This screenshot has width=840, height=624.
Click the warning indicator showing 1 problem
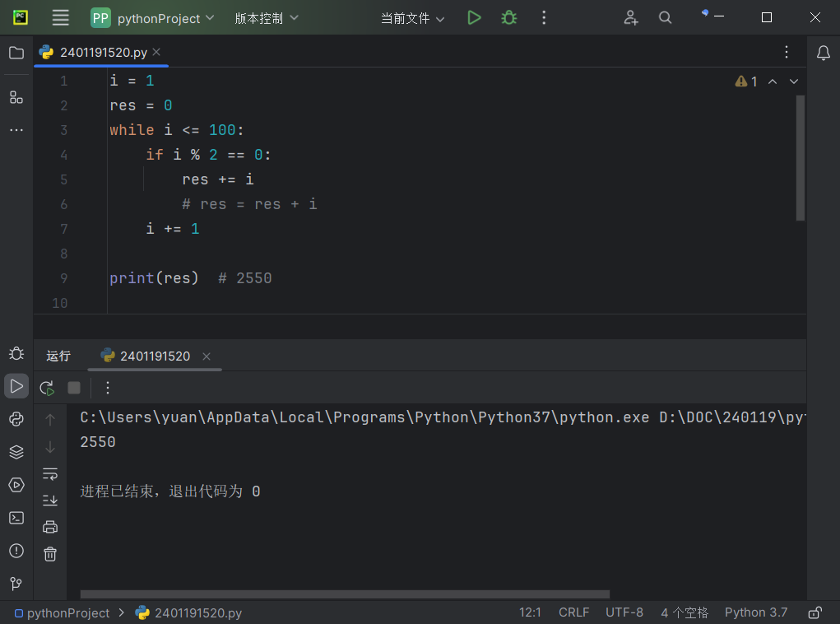[746, 81]
